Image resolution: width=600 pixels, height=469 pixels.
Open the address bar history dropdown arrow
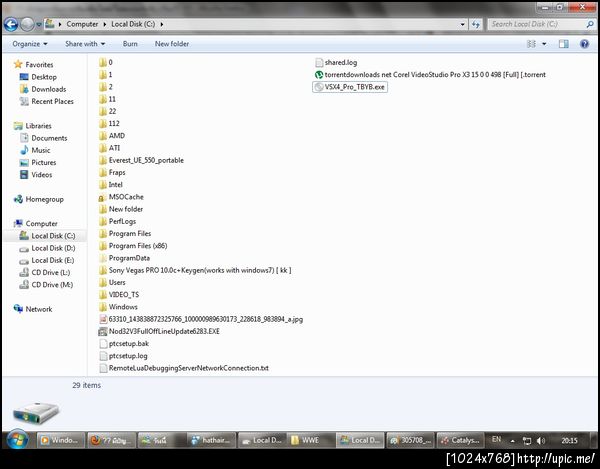click(463, 24)
